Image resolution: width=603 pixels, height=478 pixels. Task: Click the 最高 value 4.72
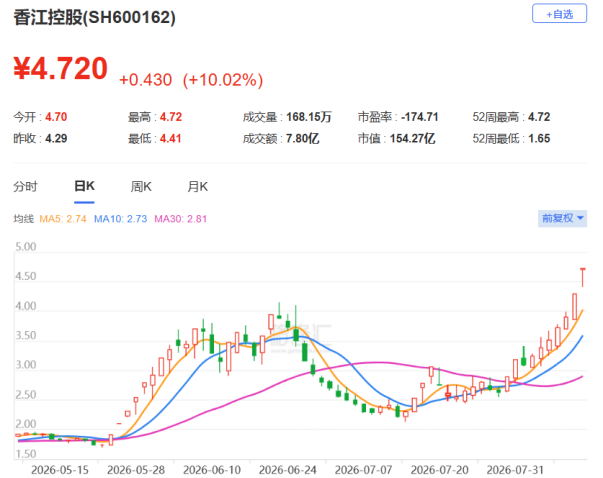coord(171,117)
